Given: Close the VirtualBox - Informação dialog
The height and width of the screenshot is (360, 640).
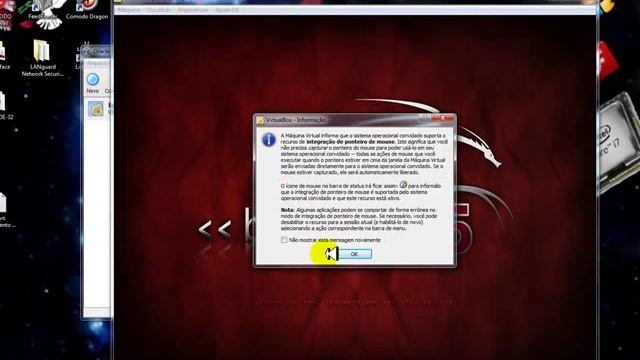Looking at the screenshot, I should 443,118.
